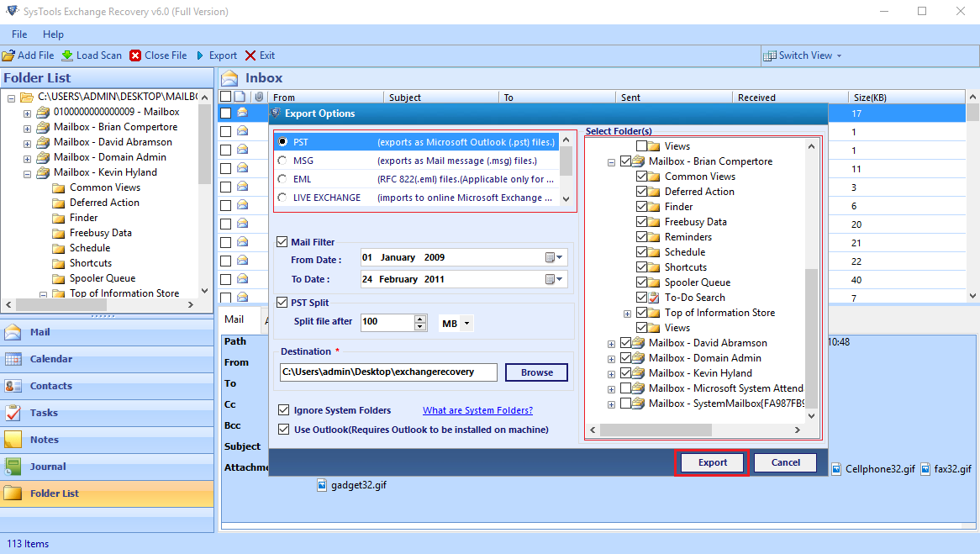Click the Add File toolbar icon

pos(8,55)
